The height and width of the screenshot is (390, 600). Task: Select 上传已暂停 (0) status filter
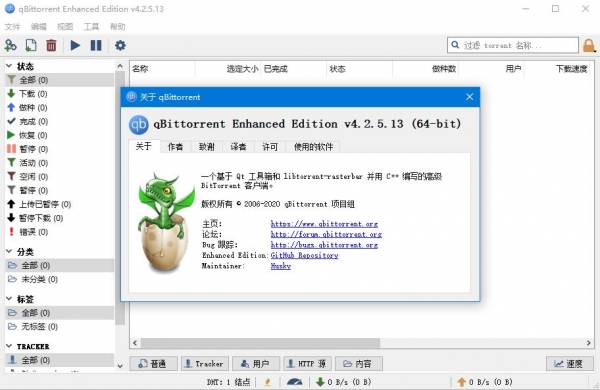pos(59,204)
